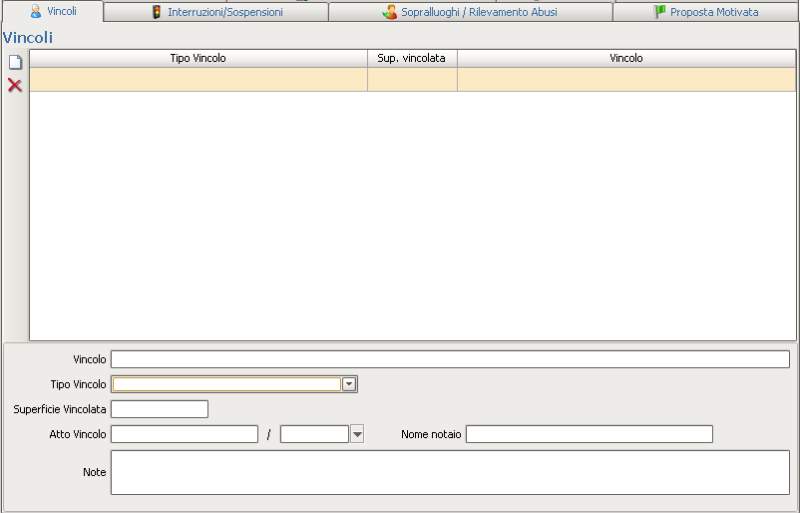Click inside the Tipo Vincolo combo box
The height and width of the screenshot is (513, 800).
point(227,384)
